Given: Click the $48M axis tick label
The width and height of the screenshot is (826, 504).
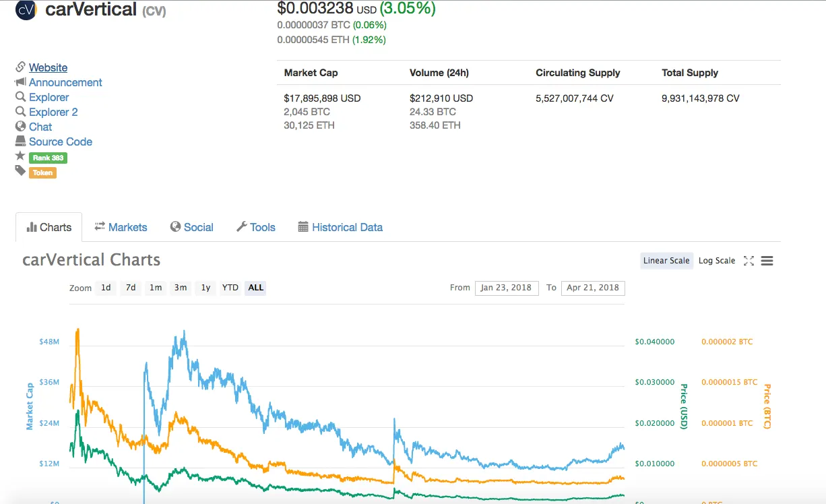Looking at the screenshot, I should [49, 342].
